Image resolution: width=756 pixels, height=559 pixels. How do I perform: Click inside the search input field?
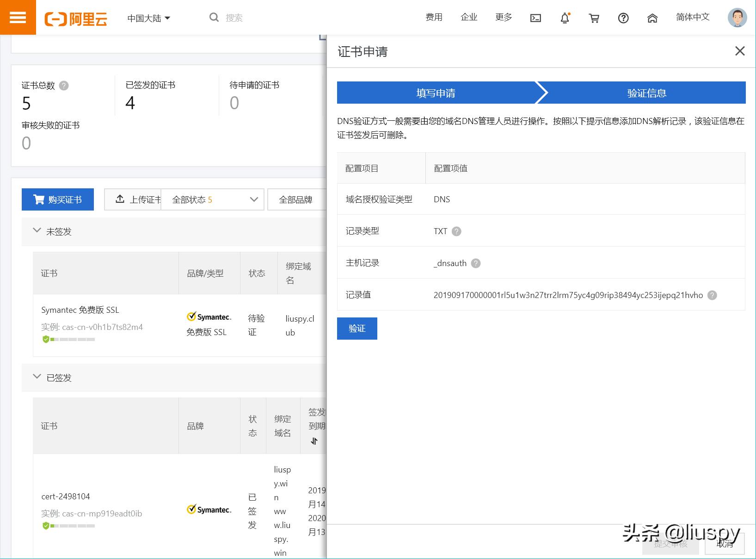coord(240,18)
